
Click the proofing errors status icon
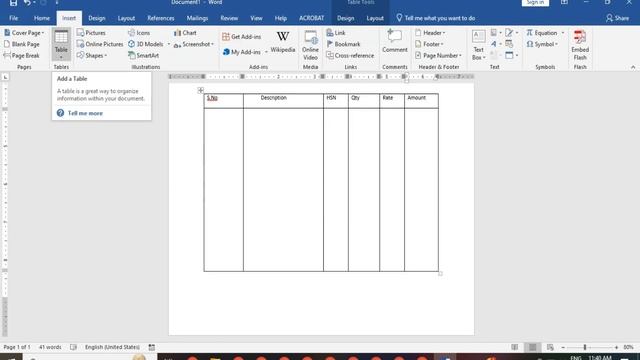click(x=73, y=347)
